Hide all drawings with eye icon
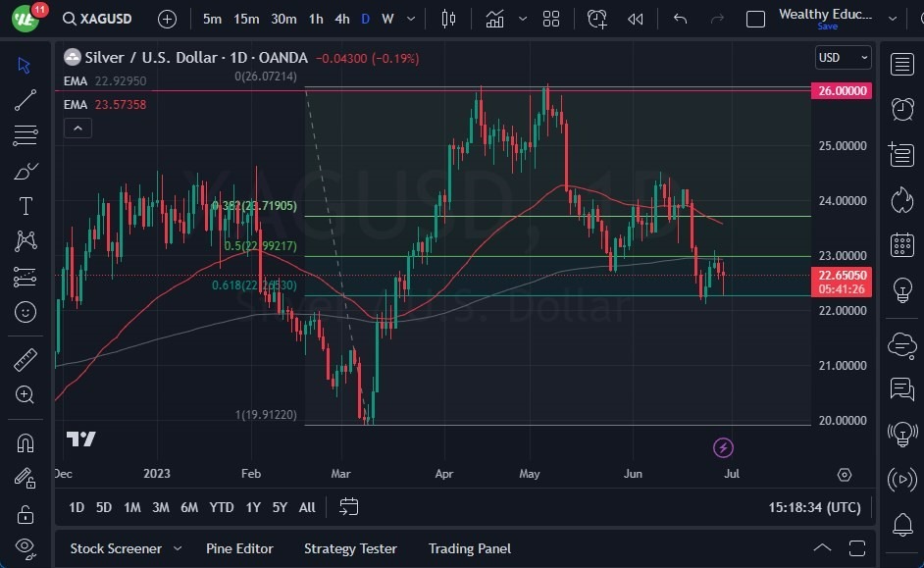Screen dimensions: 924x568 pos(25,546)
